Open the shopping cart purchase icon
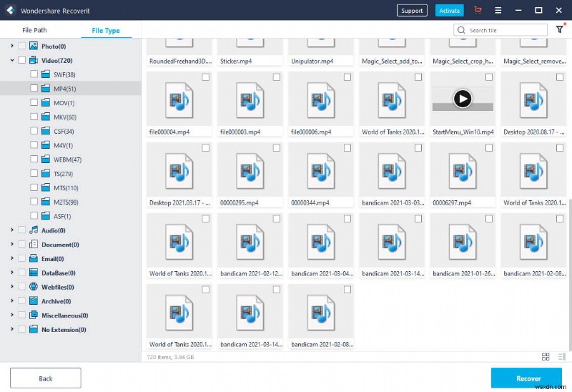Screen dimensions: 572x392 (478, 10)
